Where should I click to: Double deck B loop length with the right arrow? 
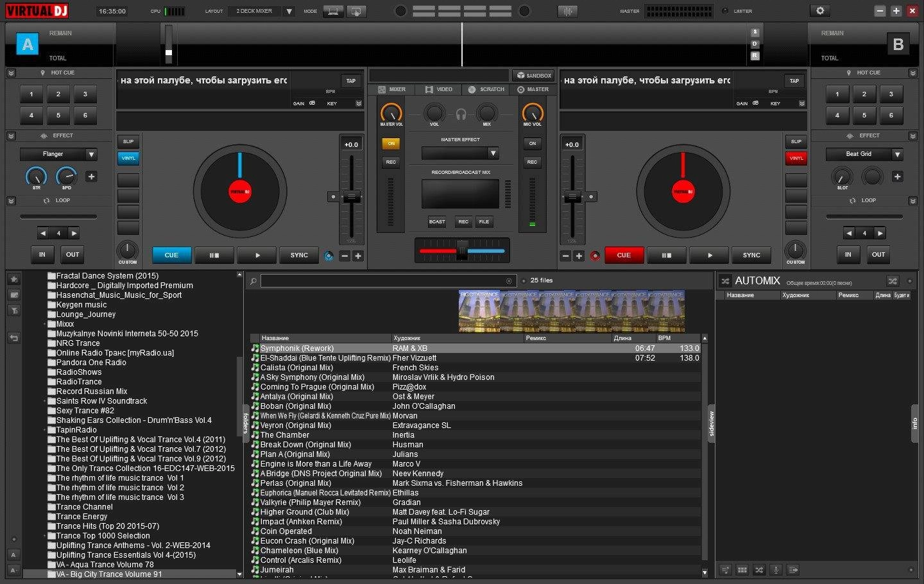(x=880, y=233)
